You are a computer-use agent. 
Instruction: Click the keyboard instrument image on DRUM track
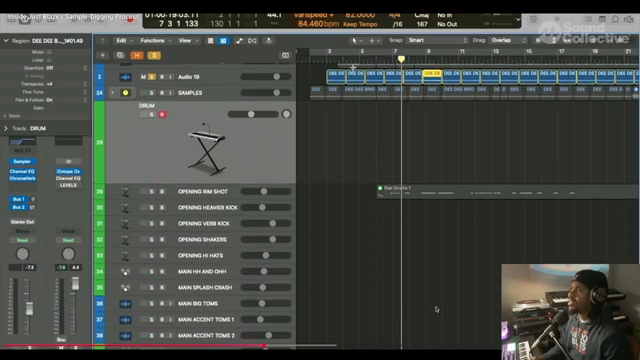pyautogui.click(x=207, y=149)
